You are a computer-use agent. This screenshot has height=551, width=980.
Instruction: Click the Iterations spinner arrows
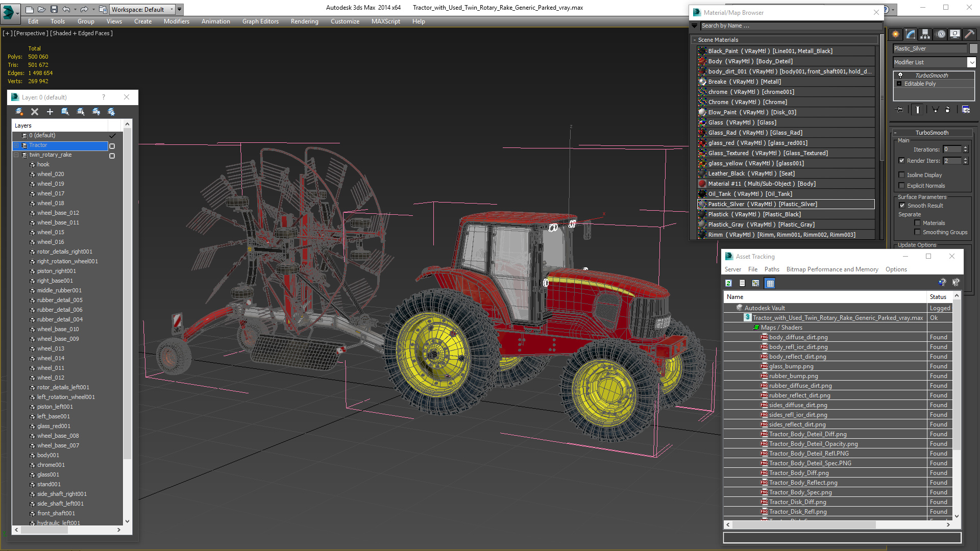click(965, 149)
